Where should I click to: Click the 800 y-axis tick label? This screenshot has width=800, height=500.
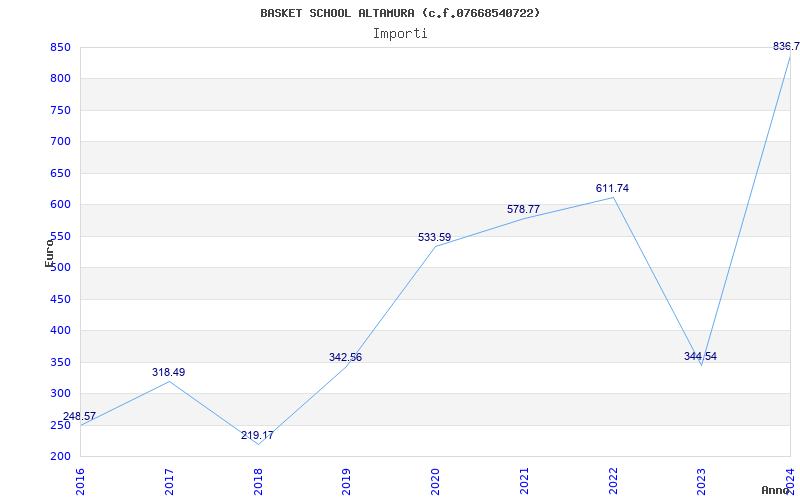60,79
